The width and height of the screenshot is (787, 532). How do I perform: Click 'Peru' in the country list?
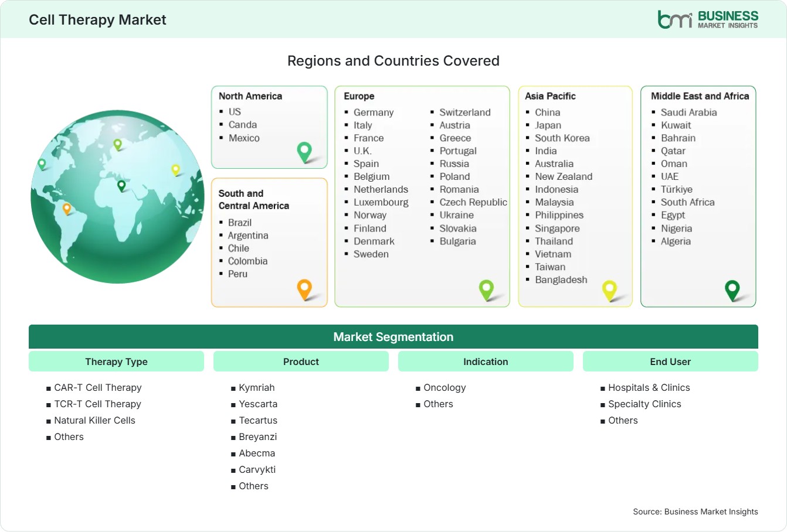coord(238,274)
